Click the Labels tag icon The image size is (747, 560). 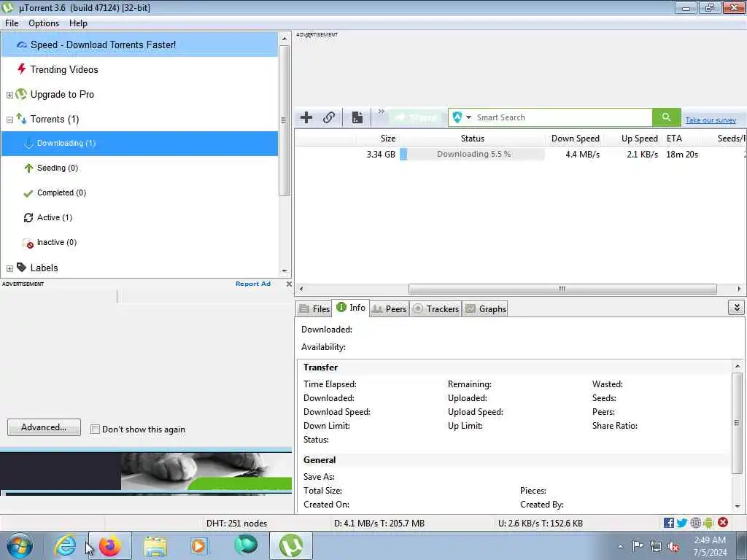pos(21,267)
